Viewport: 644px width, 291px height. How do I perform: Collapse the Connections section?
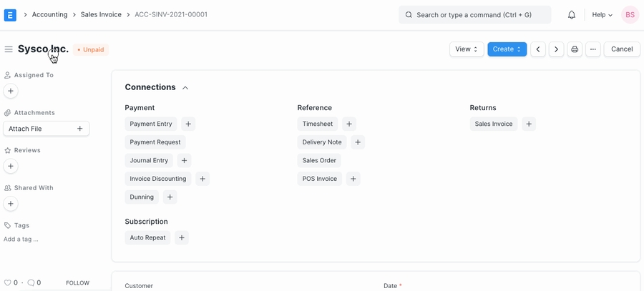185,88
